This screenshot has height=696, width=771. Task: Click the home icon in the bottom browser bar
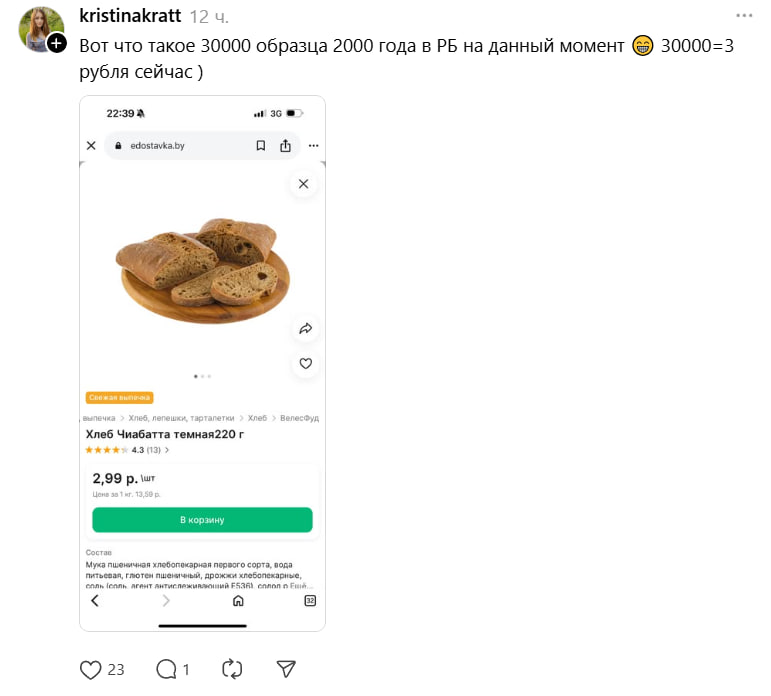(x=238, y=601)
